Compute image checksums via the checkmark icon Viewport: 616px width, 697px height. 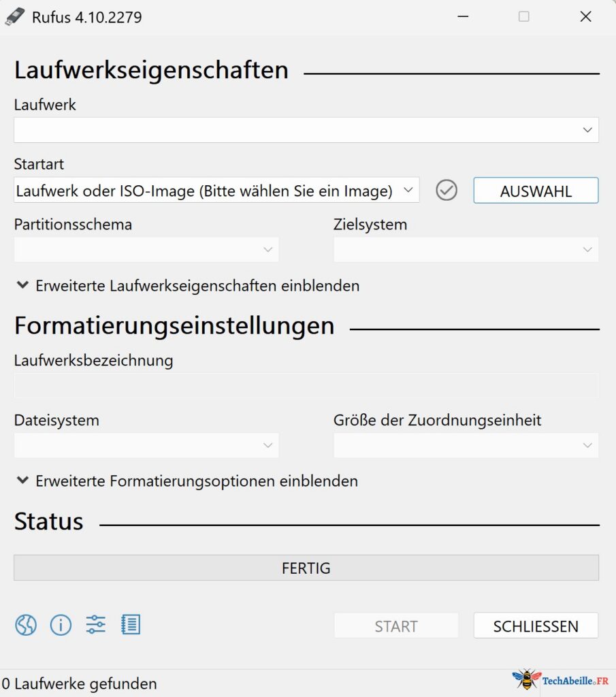tap(447, 190)
